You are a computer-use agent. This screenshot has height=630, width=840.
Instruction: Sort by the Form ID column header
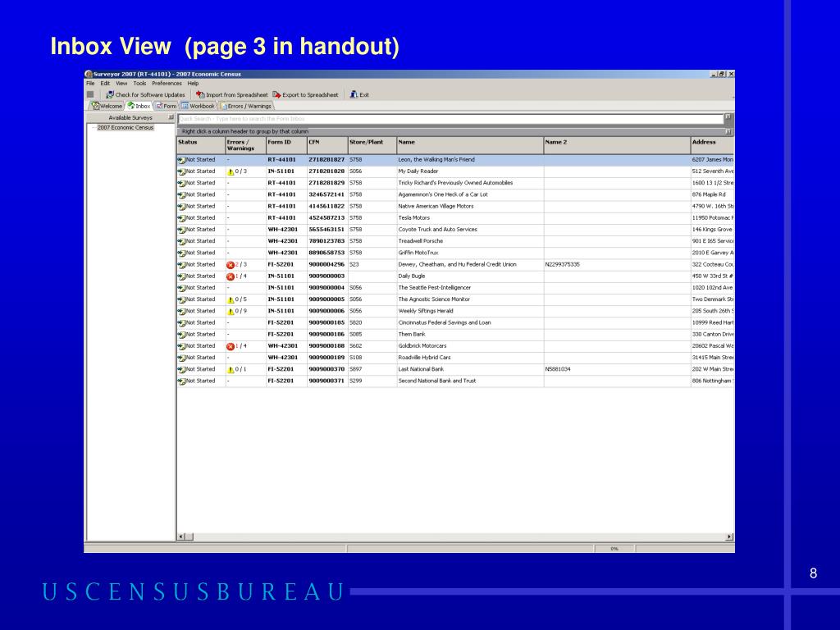coord(286,145)
